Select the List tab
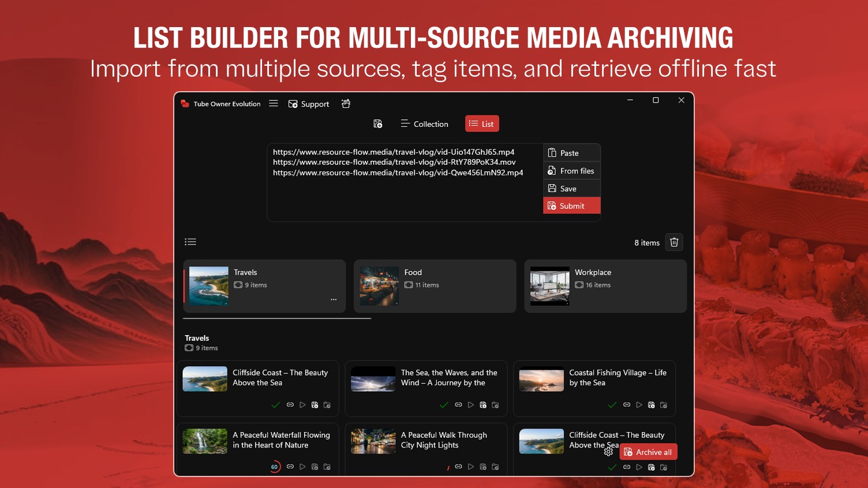 point(482,124)
